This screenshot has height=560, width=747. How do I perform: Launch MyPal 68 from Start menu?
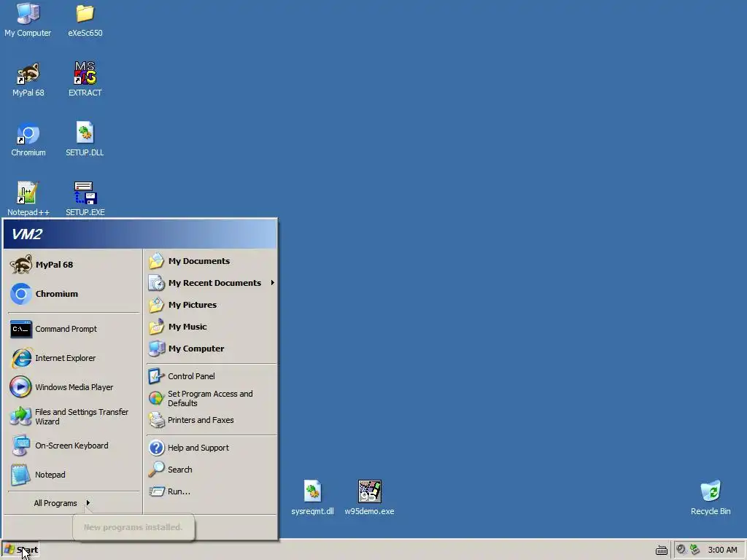74,265
